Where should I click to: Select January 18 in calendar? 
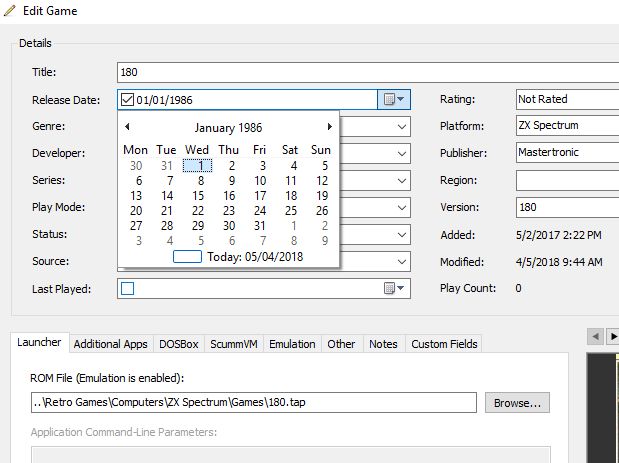tap(291, 196)
